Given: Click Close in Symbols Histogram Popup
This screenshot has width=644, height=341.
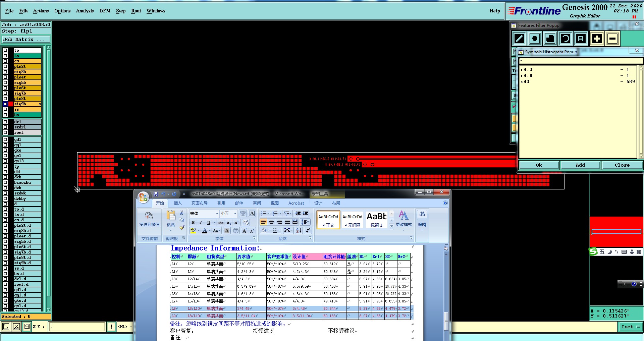Looking at the screenshot, I should pyautogui.click(x=622, y=165).
